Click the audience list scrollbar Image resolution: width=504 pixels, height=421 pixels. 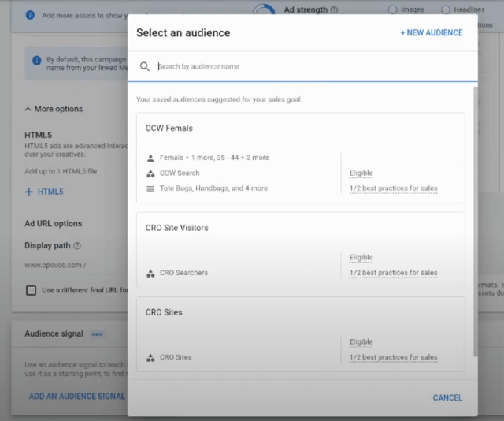(x=475, y=221)
